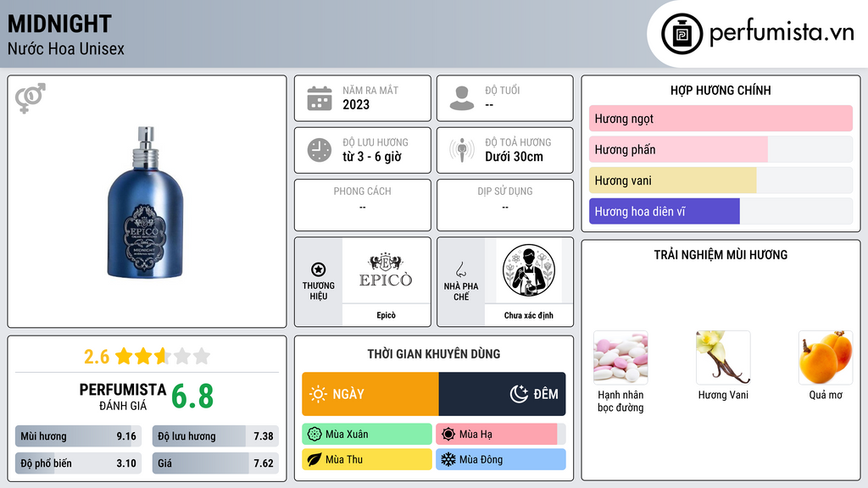Select the Mùa Thu season bar
This screenshot has width=868, height=488.
tap(367, 459)
